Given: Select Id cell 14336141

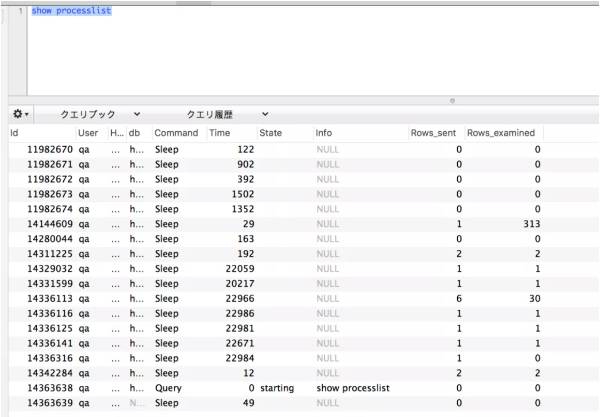Looking at the screenshot, I should [x=50, y=344].
